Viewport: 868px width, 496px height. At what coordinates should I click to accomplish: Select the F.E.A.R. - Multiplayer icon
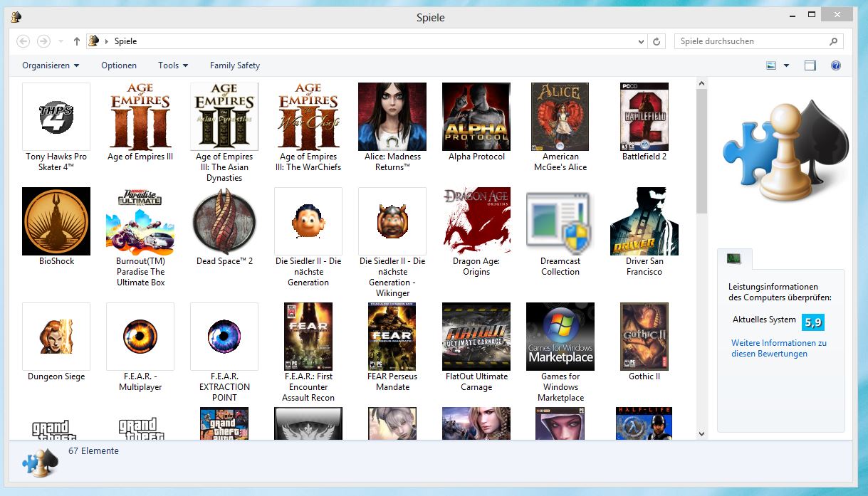coord(140,336)
